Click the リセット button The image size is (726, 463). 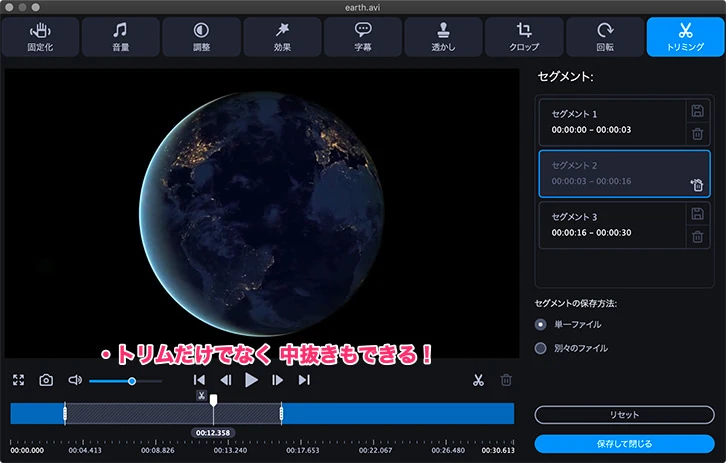(624, 415)
